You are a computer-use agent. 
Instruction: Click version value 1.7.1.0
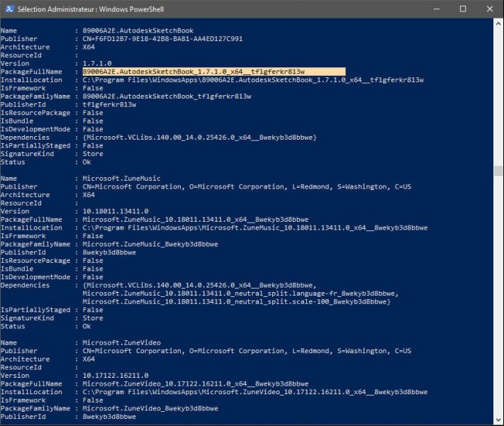click(x=97, y=63)
